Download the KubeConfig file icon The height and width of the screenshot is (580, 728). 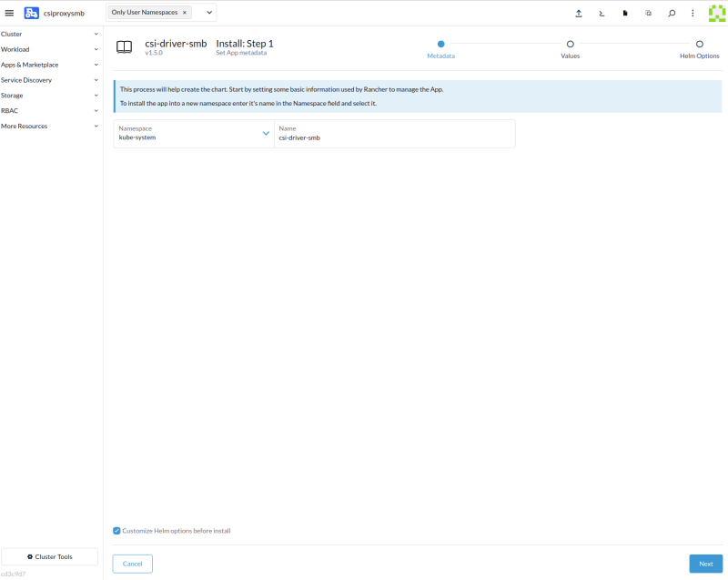[x=625, y=14]
